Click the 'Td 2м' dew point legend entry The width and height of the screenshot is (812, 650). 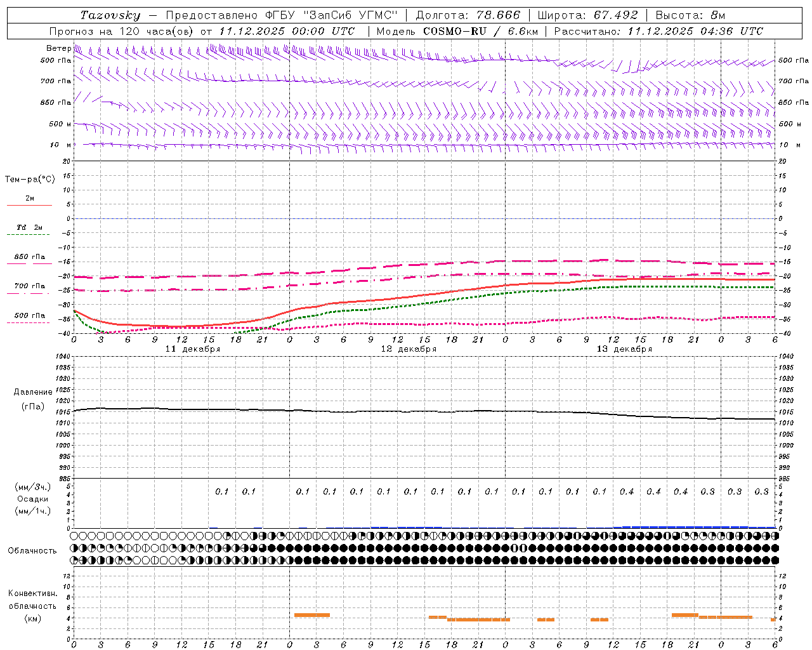click(x=30, y=227)
